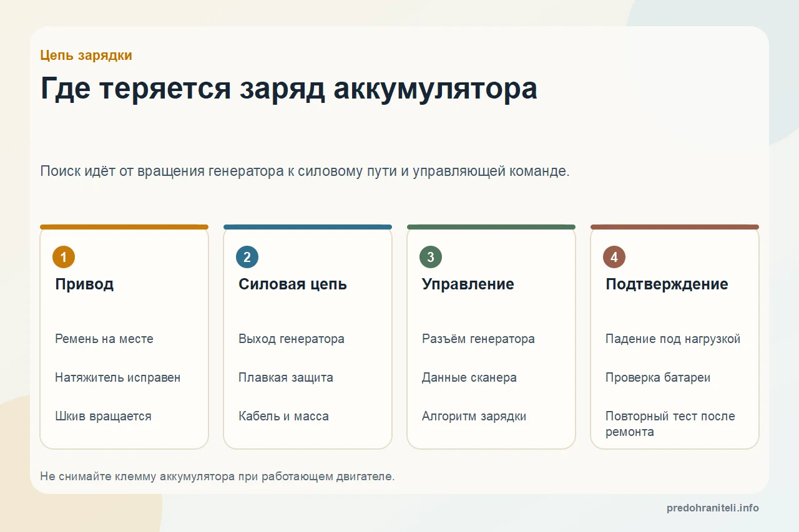Click the number 3 badge on Управление card

tap(431, 257)
